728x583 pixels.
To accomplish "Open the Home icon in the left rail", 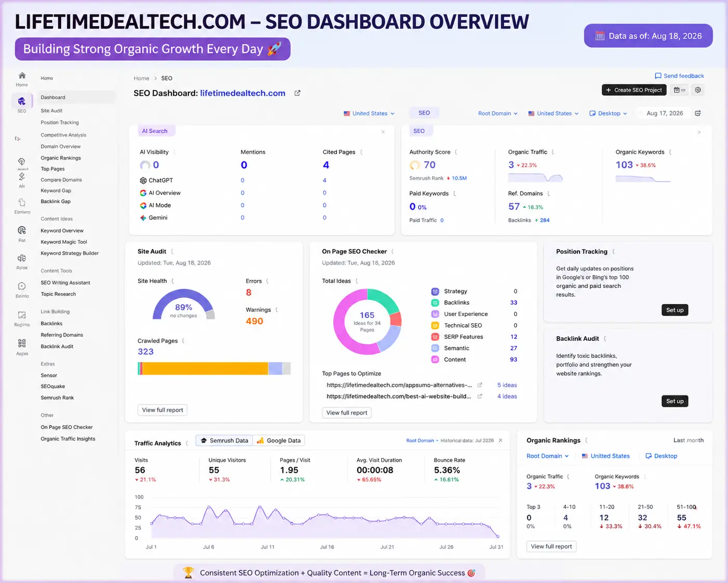I will tap(22, 75).
